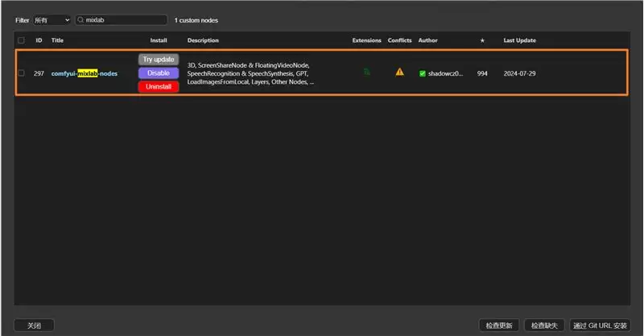644x336 pixels.
Task: Click the Extensions column header
Action: [367, 40]
